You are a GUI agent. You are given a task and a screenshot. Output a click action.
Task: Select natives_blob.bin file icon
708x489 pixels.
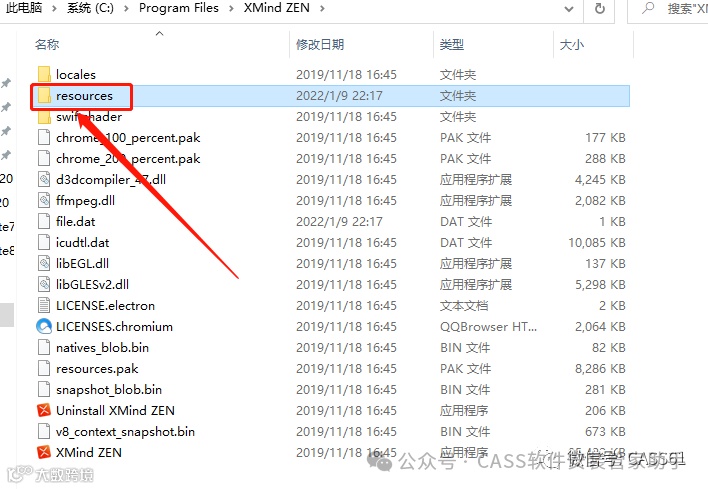pyautogui.click(x=44, y=348)
